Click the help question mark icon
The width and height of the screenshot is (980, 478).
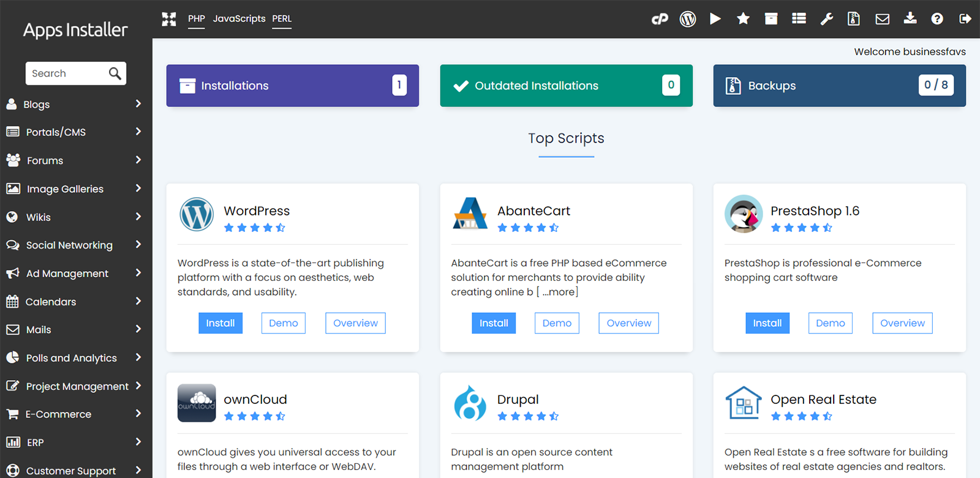pyautogui.click(x=937, y=19)
